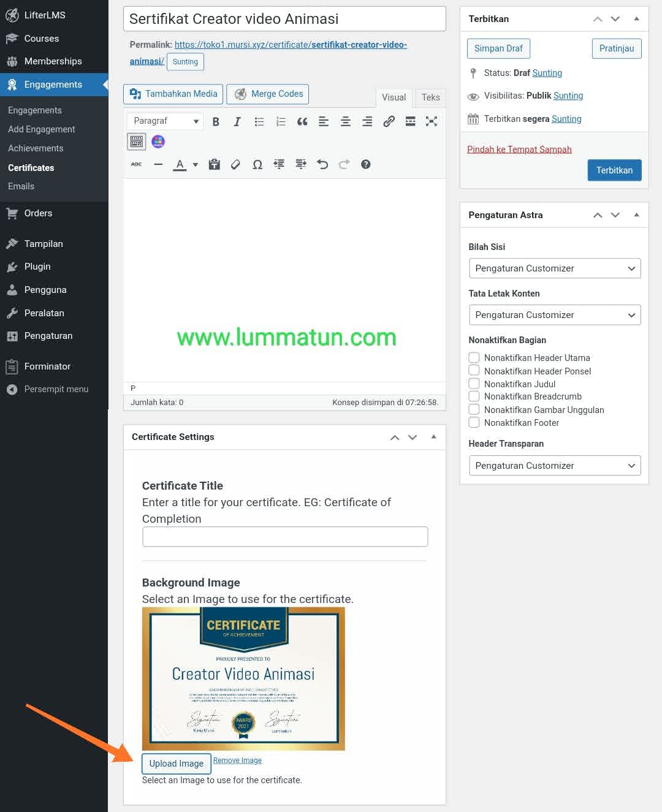Open the Paragraf style dropdown
The width and height of the screenshot is (662, 812).
(x=164, y=121)
